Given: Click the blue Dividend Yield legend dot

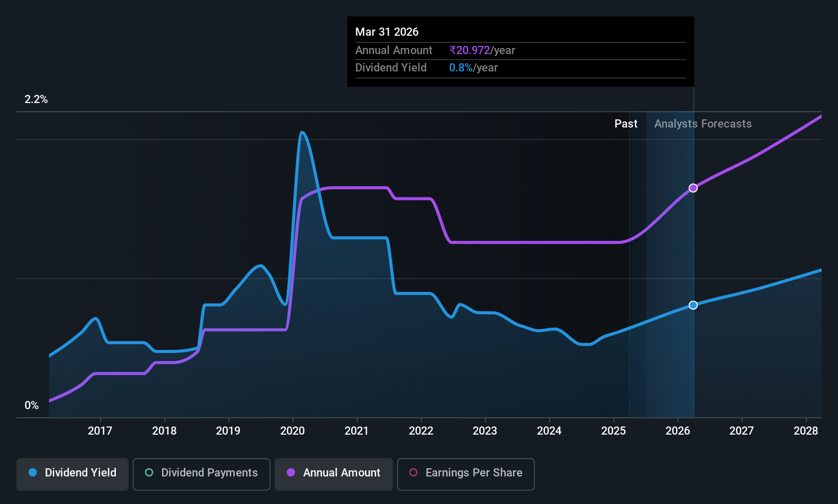Looking at the screenshot, I should click(33, 472).
